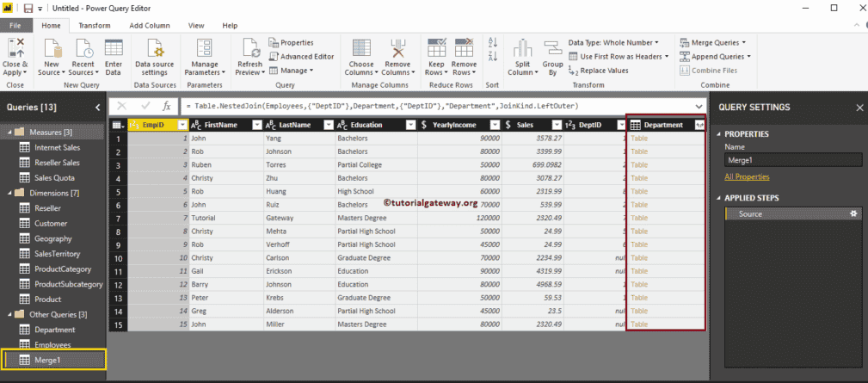Collapse the Properties section
Viewport: 868px width, 383px height.
(x=720, y=134)
